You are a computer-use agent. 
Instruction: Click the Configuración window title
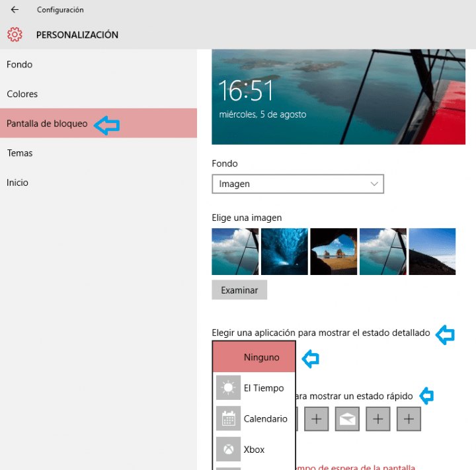click(x=60, y=10)
